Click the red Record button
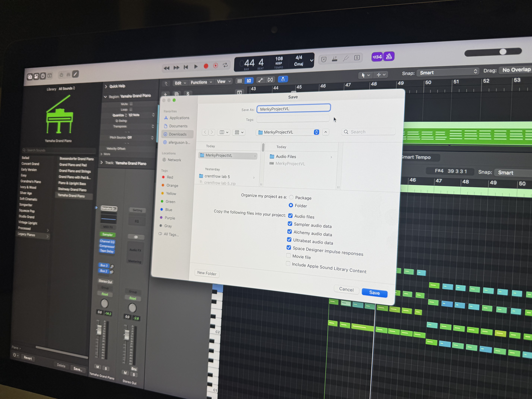 click(x=206, y=66)
